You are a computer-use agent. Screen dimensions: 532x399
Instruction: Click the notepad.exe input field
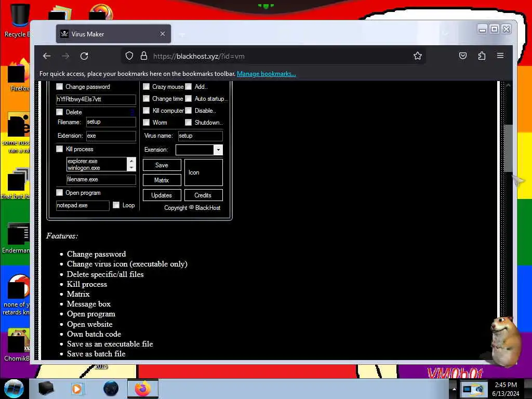83,205
